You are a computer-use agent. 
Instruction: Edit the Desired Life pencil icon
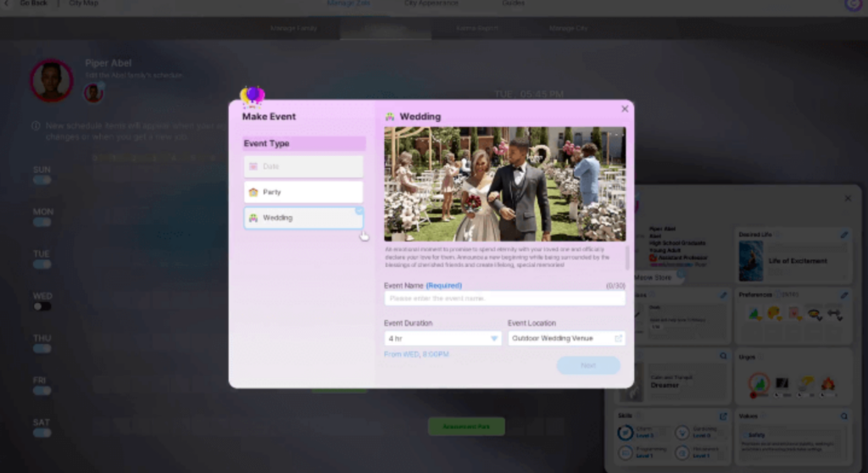coord(844,235)
